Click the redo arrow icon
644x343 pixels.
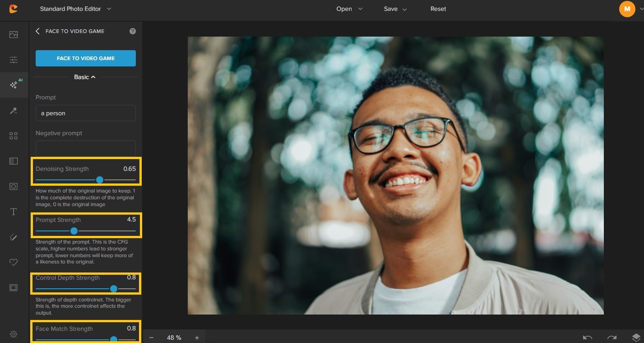(x=612, y=338)
